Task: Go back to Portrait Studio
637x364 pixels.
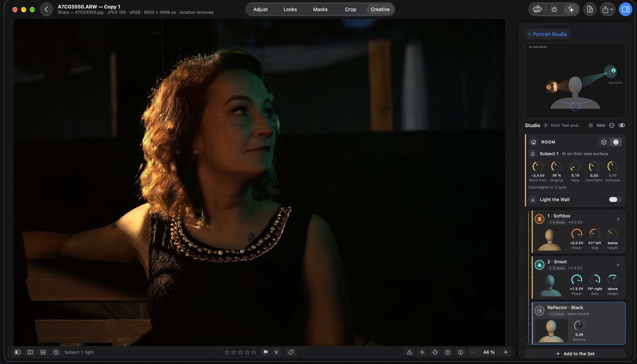Action: [x=547, y=34]
